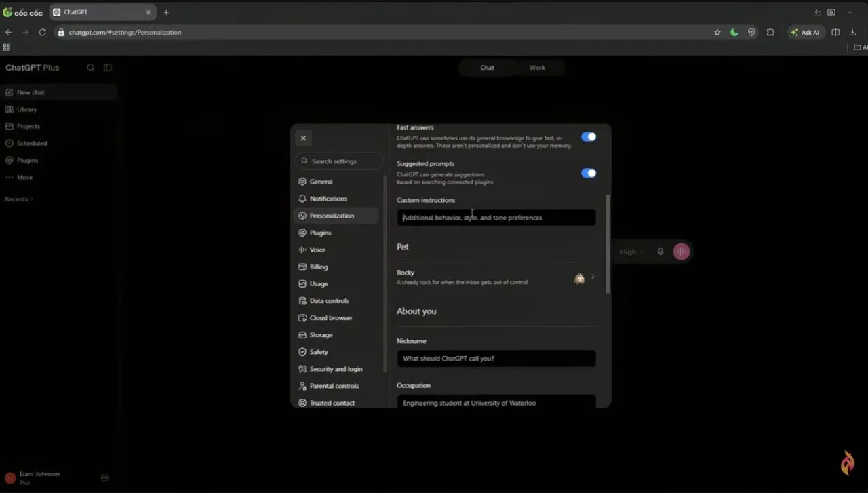868x493 pixels.
Task: Start voice mode with the pink waveform button
Action: [682, 252]
